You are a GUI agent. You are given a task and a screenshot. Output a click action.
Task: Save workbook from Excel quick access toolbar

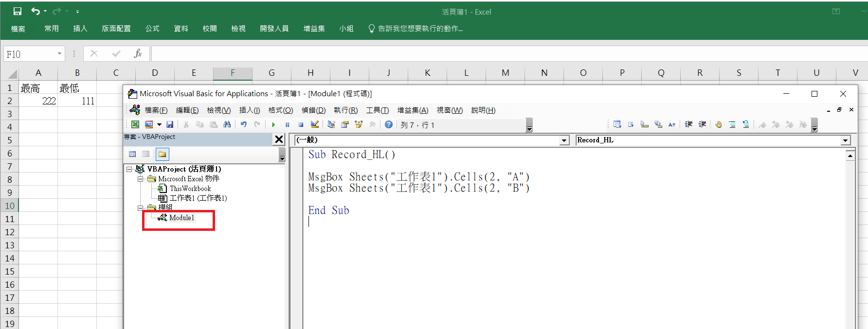pyautogui.click(x=18, y=11)
